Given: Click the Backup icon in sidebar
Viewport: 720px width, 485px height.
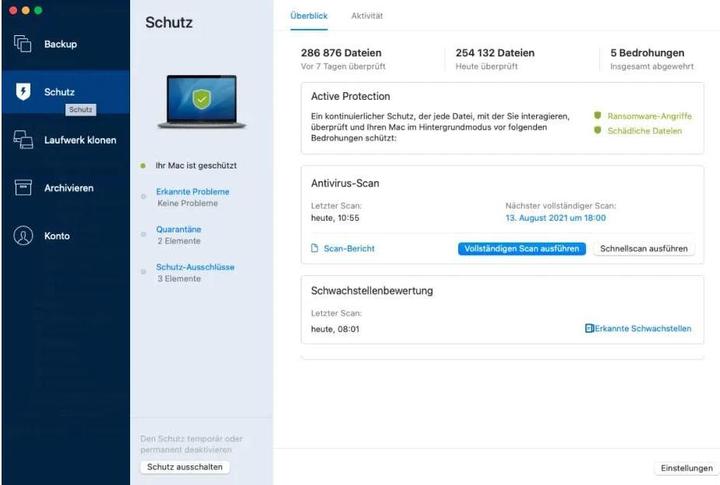Looking at the screenshot, I should click(22, 44).
